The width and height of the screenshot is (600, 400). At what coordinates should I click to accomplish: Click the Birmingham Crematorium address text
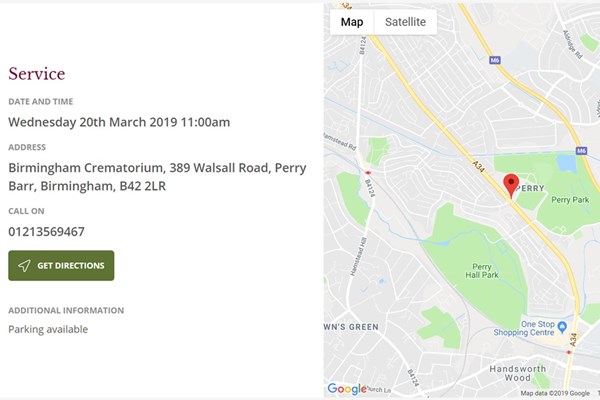click(x=157, y=177)
